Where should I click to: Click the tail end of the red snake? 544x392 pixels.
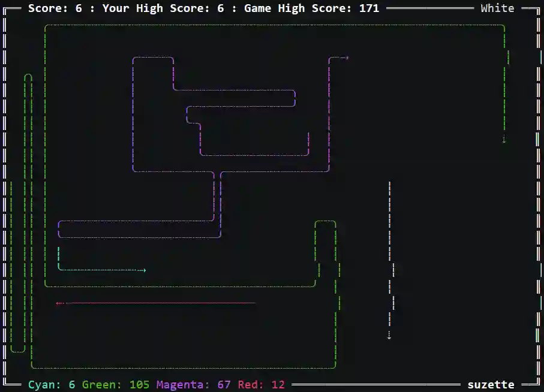point(255,303)
